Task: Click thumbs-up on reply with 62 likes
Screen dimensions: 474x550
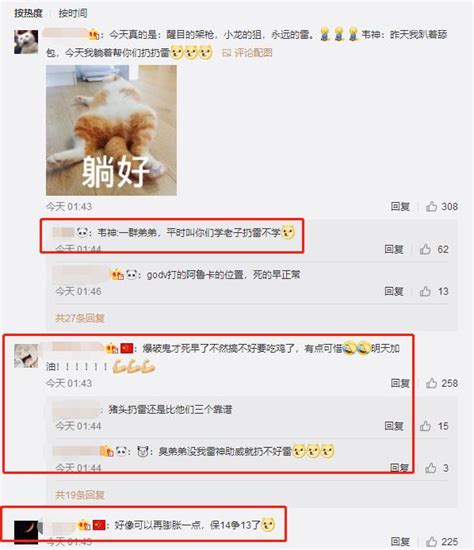Action: coord(425,249)
